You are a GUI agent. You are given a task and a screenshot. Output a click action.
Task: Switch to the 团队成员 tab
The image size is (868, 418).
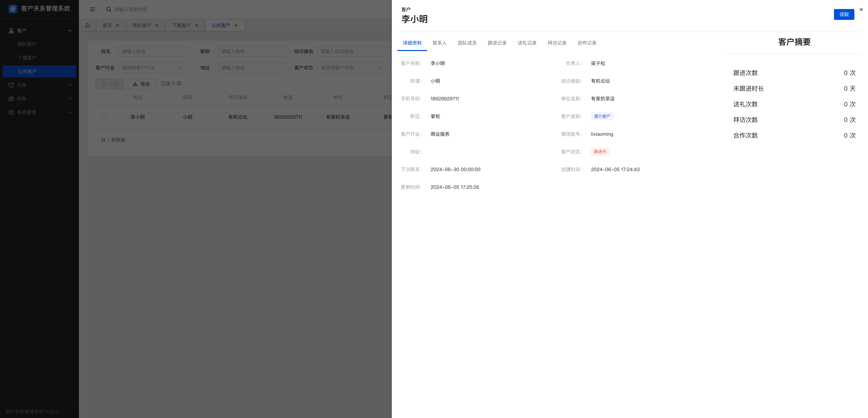(467, 43)
